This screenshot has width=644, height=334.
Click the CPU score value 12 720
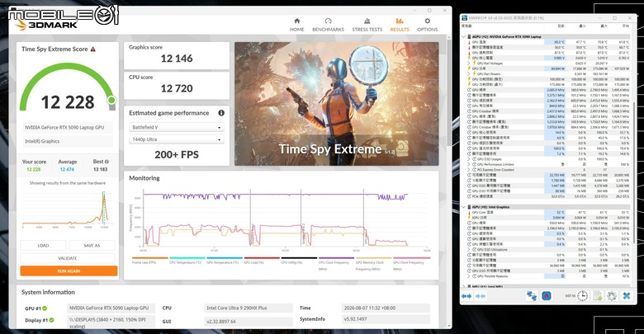[x=177, y=88]
